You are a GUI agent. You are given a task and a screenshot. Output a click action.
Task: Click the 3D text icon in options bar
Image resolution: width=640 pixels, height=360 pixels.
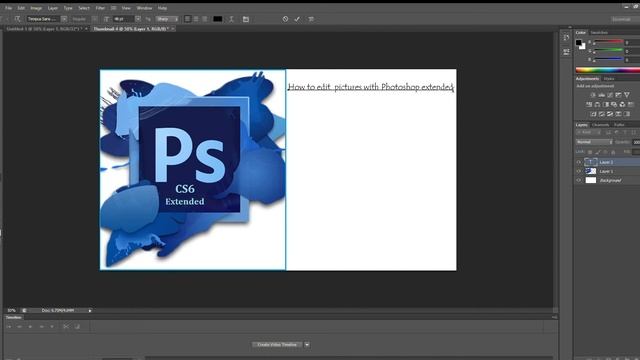[x=311, y=19]
